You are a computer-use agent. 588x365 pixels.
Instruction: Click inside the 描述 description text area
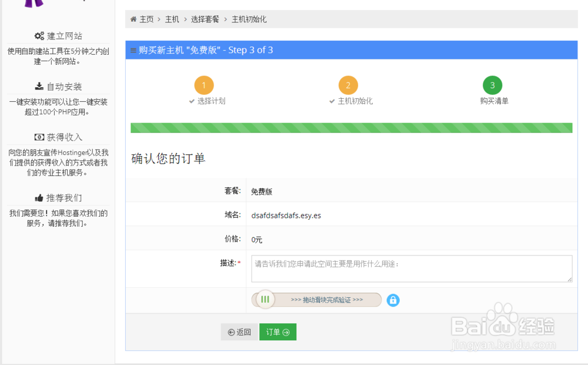point(410,268)
